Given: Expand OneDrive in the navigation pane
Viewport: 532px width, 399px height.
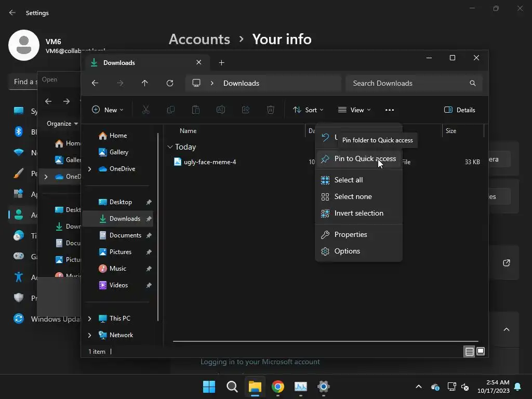Looking at the screenshot, I should point(89,169).
